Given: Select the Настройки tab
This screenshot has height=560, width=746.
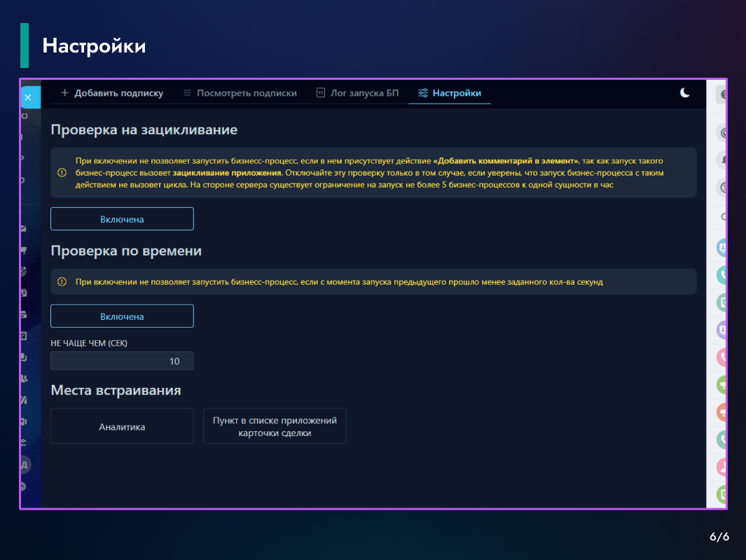Looking at the screenshot, I should (x=450, y=93).
